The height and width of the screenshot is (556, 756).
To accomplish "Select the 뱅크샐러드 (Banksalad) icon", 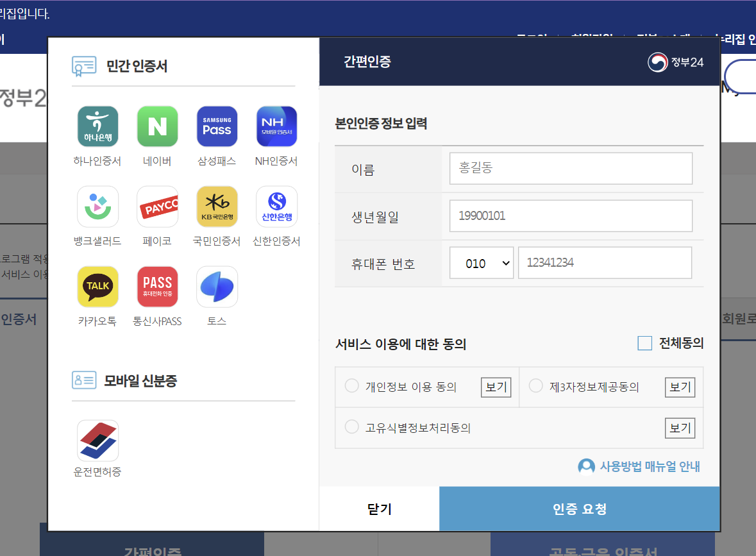I will coord(98,206).
